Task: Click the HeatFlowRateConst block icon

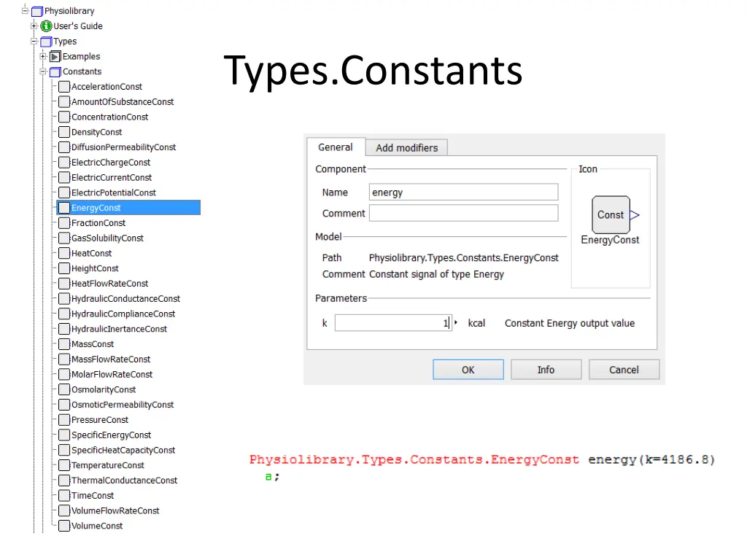Action: (x=64, y=284)
